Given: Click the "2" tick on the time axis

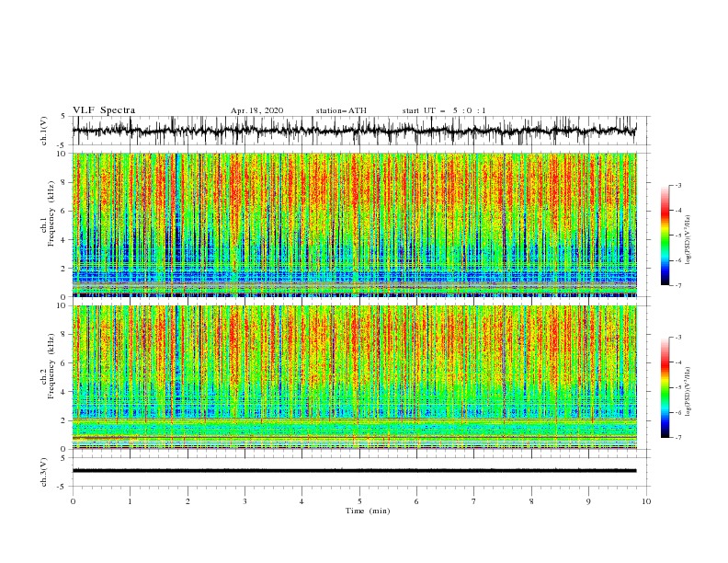Looking at the screenshot, I should [188, 501].
